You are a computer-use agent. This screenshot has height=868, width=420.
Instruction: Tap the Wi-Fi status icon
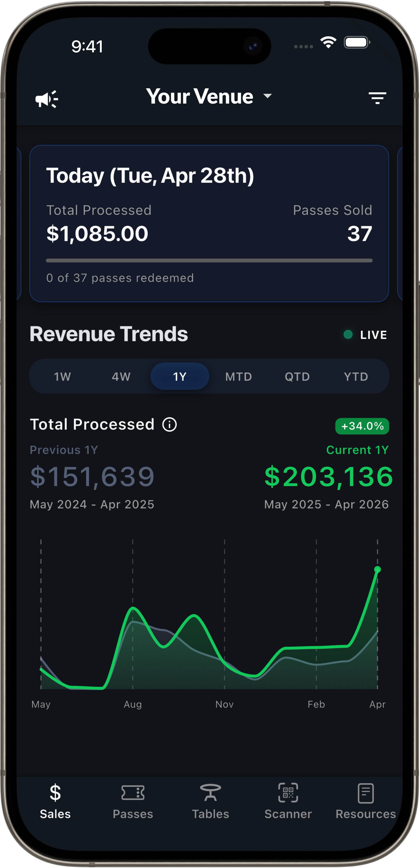click(x=328, y=42)
